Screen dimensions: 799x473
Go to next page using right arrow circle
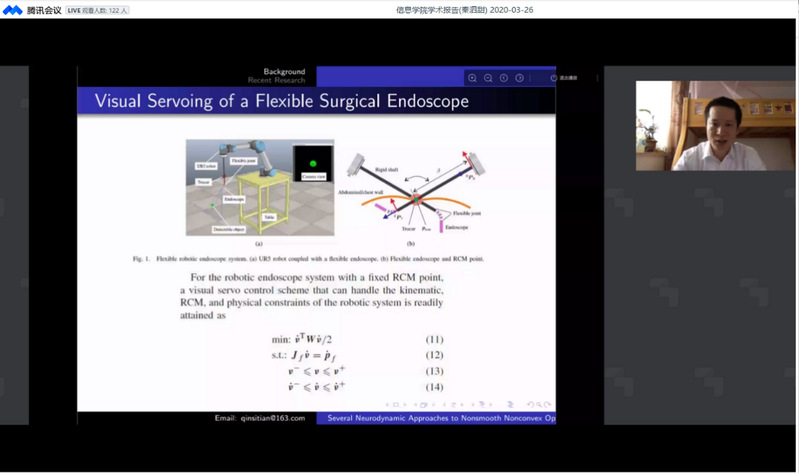pos(519,78)
